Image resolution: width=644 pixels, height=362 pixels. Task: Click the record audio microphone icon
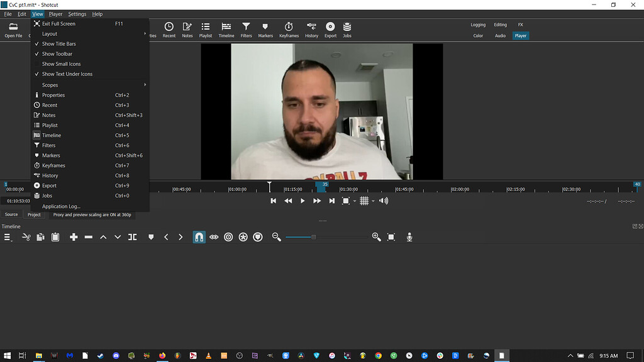point(409,237)
